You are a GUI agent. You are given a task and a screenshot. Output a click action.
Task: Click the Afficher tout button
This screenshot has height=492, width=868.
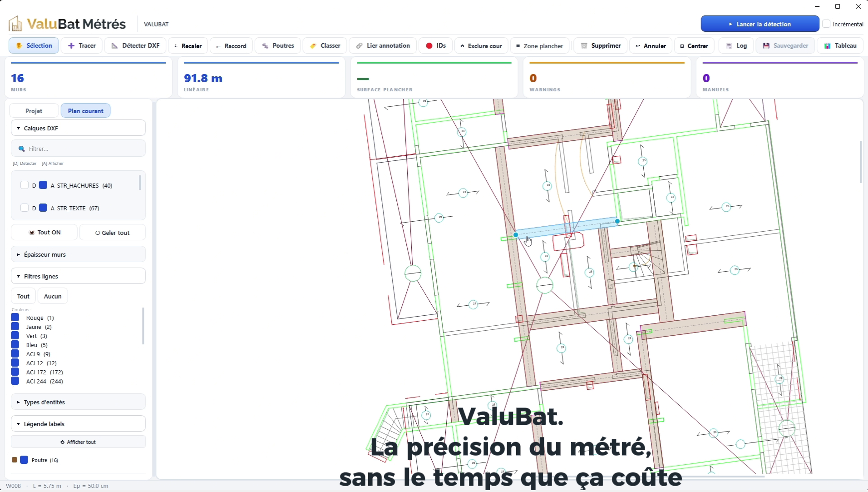[x=78, y=442]
